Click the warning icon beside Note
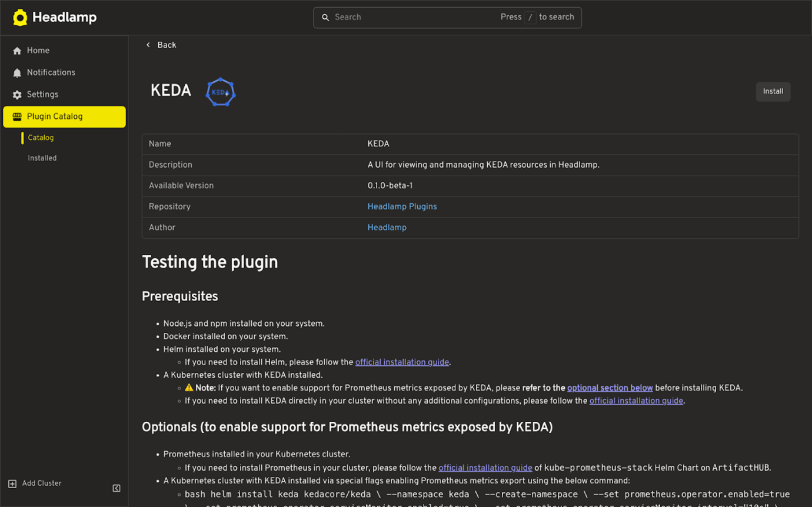 [189, 388]
